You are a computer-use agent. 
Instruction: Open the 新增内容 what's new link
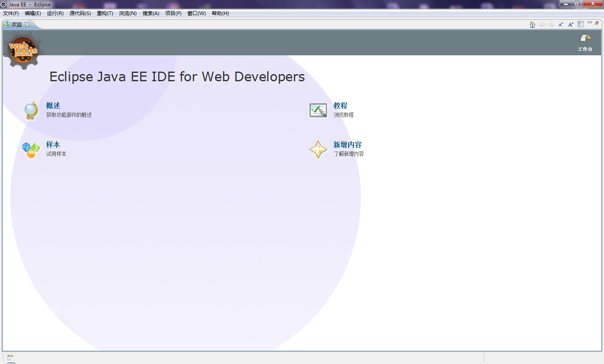348,145
